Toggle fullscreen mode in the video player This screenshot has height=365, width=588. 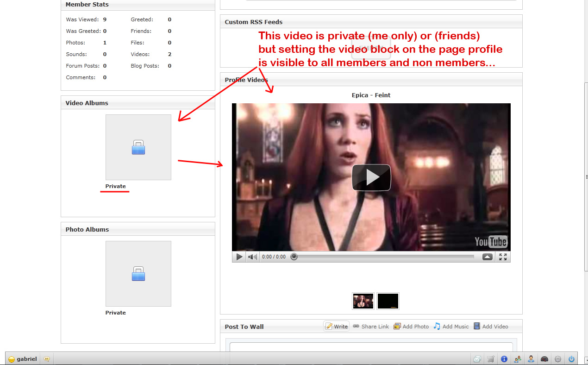[503, 257]
